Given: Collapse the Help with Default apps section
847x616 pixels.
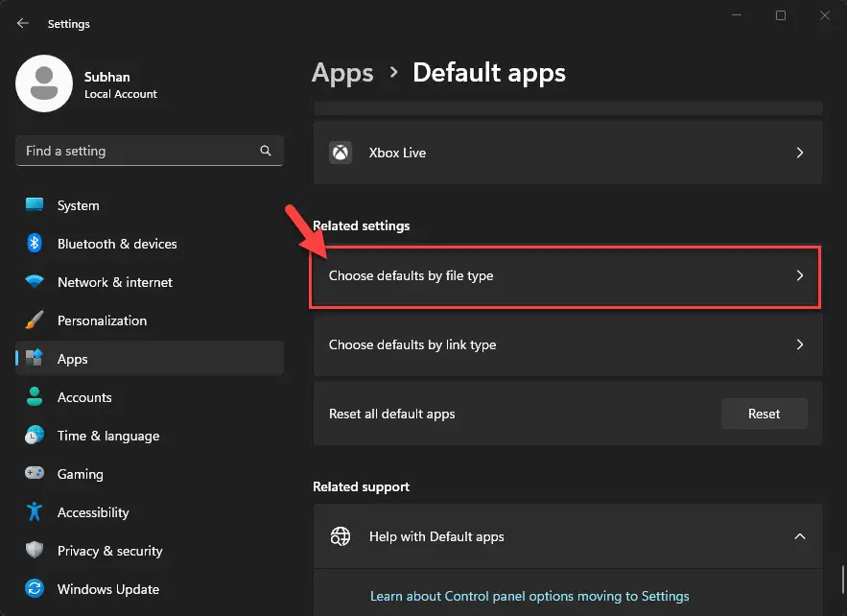Looking at the screenshot, I should tap(799, 536).
